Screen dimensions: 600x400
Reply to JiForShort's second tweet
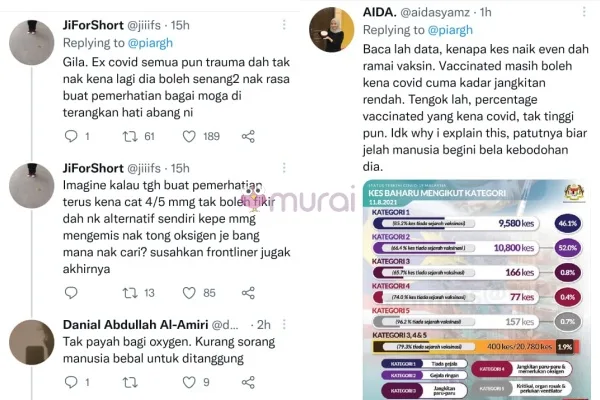71,293
